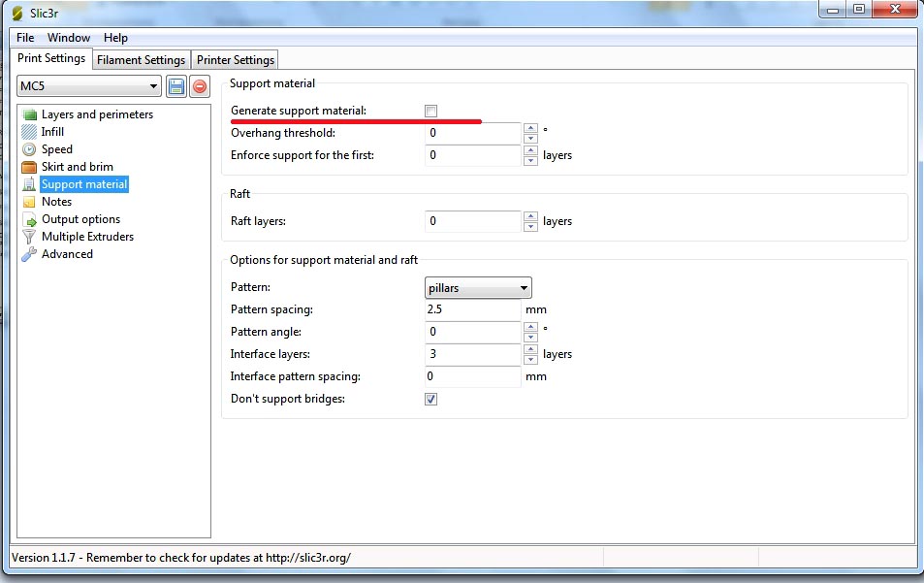This screenshot has width=924, height=583.
Task: Switch to Filament Settings tab
Action: [141, 60]
